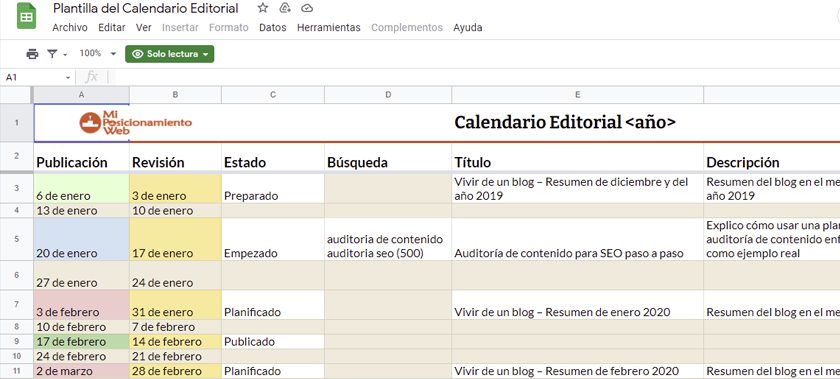
Task: Select the Publicado status cell
Action: point(273,341)
